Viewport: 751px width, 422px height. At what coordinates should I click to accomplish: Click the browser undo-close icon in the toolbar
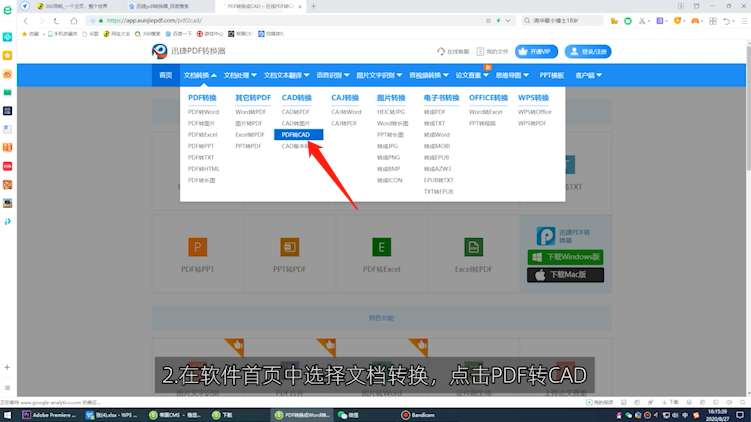728,21
